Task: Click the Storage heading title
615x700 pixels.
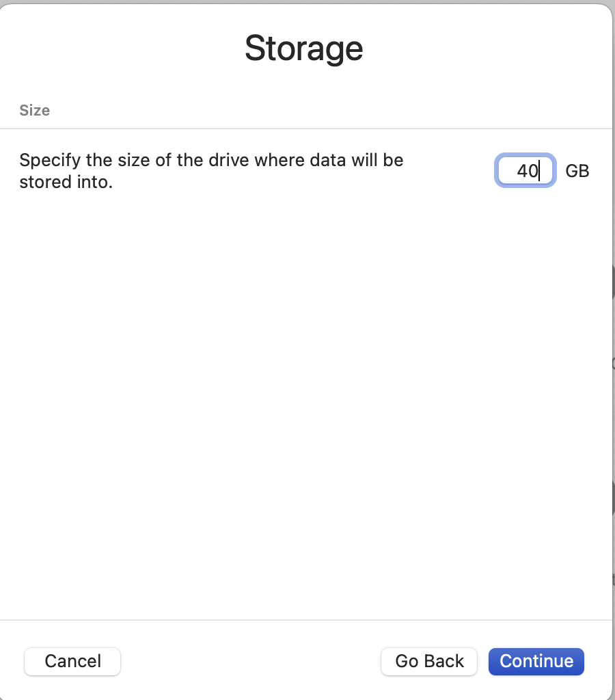Action: tap(304, 49)
